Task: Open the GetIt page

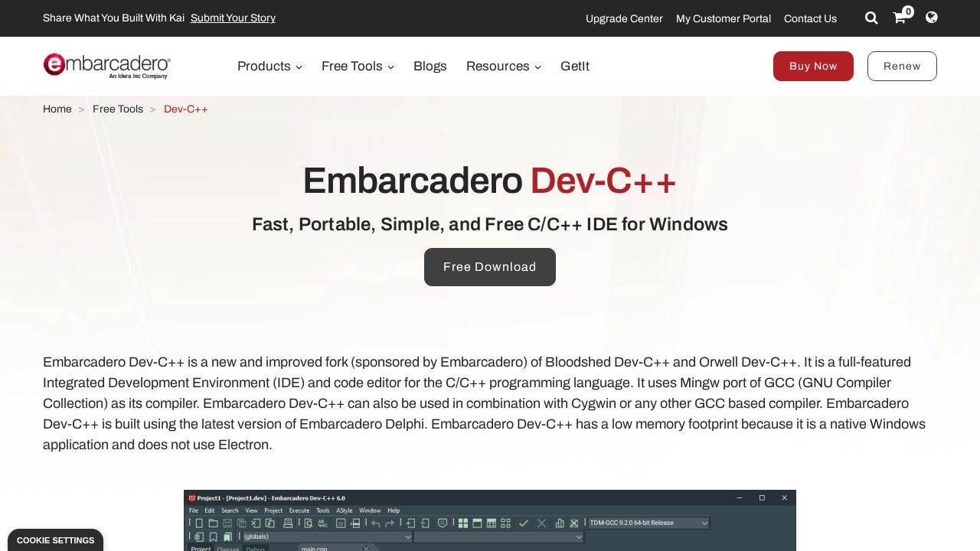Action: (x=575, y=67)
